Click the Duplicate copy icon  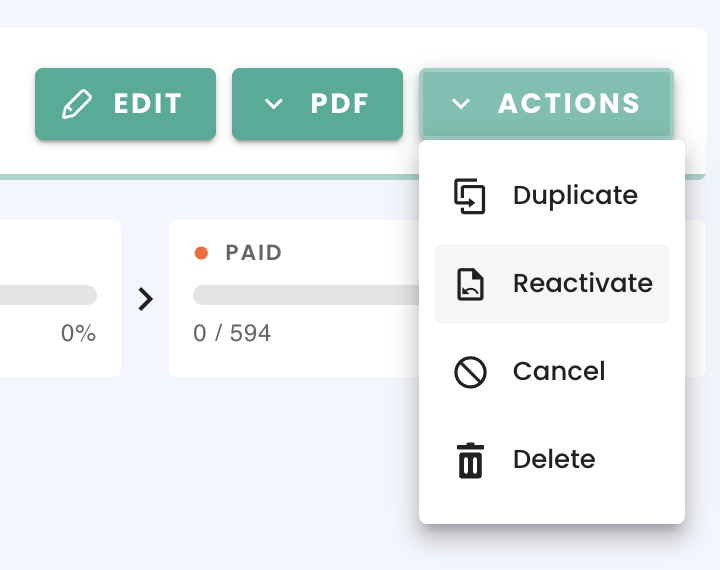(x=470, y=196)
